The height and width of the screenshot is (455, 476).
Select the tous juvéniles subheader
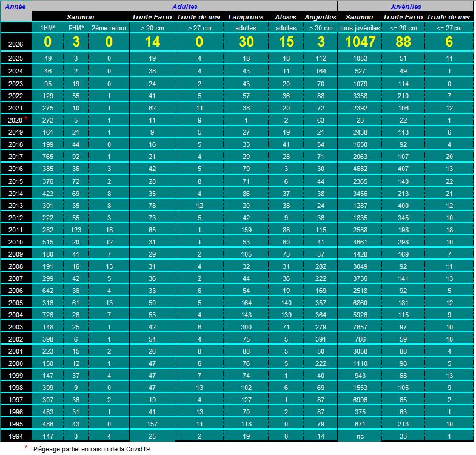360,28
